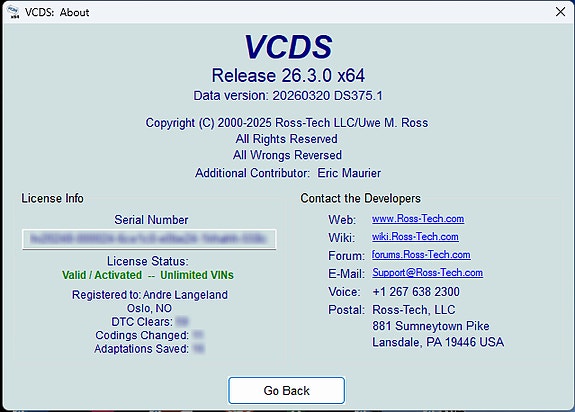575x412 pixels.
Task: Click inside the Serial Number field
Action: [x=149, y=239]
